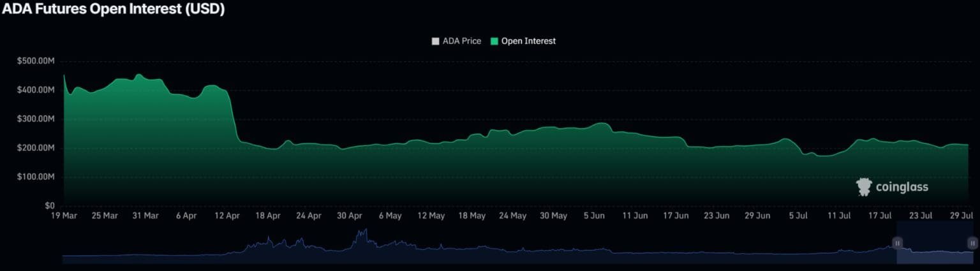
Task: Click the $200.00M y-axis label
Action: [36, 148]
